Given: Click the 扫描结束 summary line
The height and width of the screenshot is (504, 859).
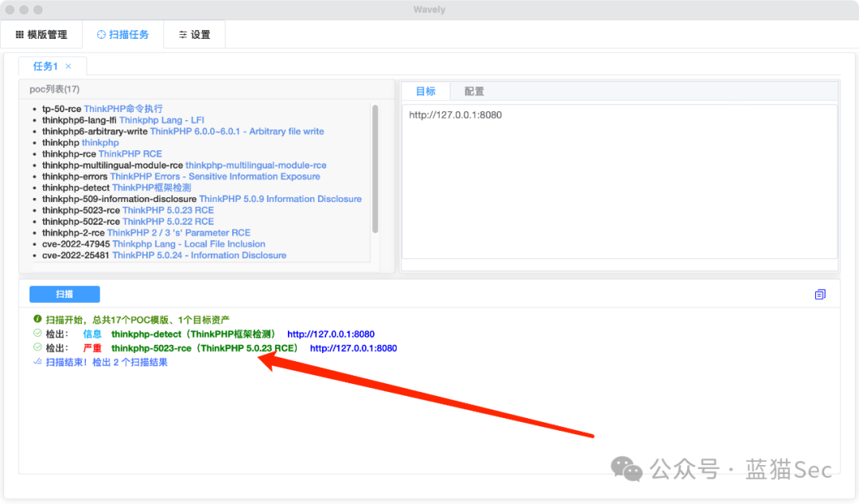Looking at the screenshot, I should pyautogui.click(x=107, y=362).
